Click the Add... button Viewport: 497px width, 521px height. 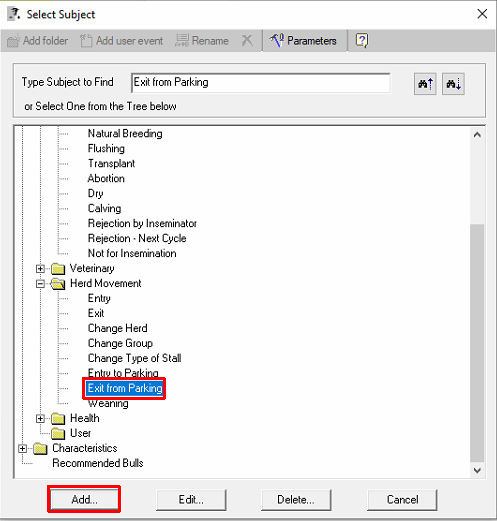84,499
